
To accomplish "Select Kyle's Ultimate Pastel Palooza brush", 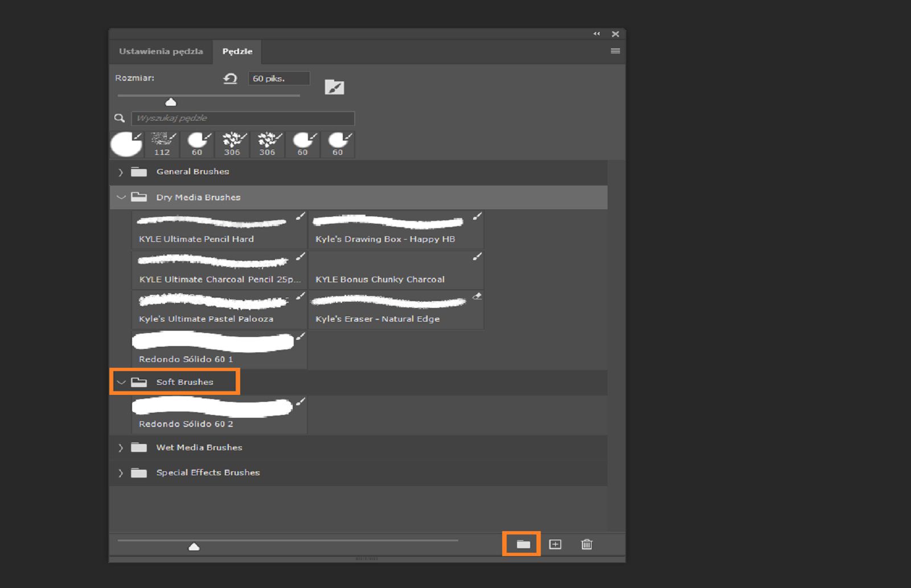I will coord(219,310).
